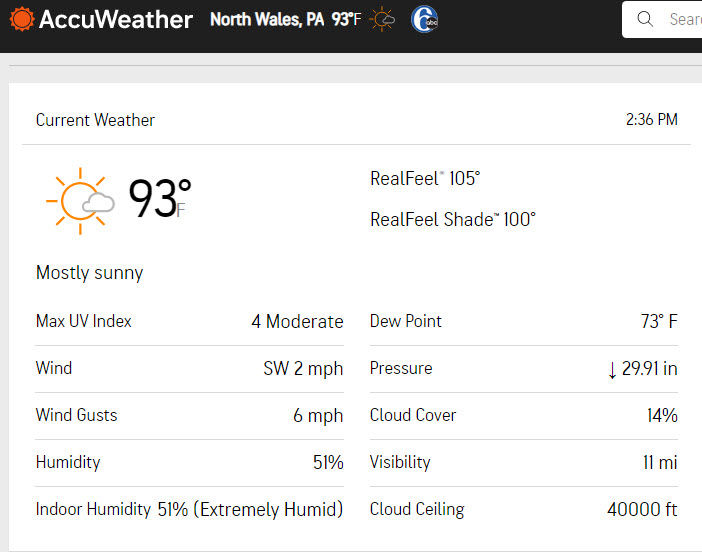
Task: Click the Indoor Humidity Extremely Humid row
Action: pos(189,509)
